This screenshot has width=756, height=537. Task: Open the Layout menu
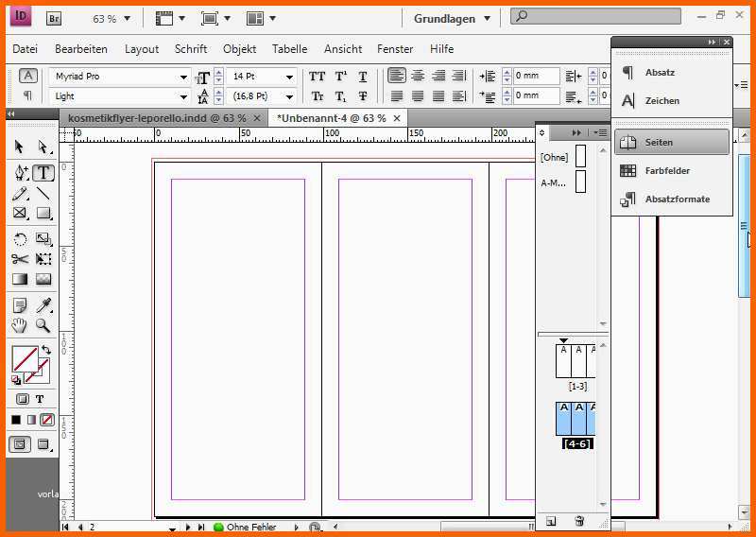point(142,49)
